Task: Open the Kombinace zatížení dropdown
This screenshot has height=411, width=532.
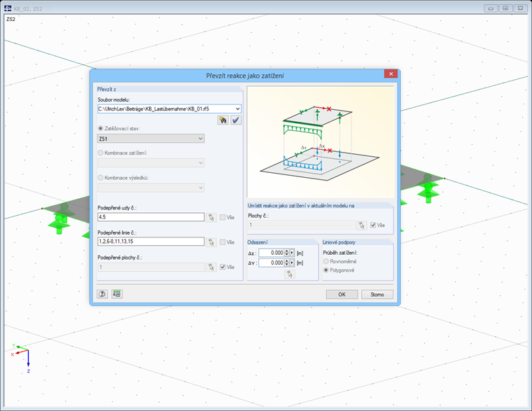Action: [x=200, y=163]
